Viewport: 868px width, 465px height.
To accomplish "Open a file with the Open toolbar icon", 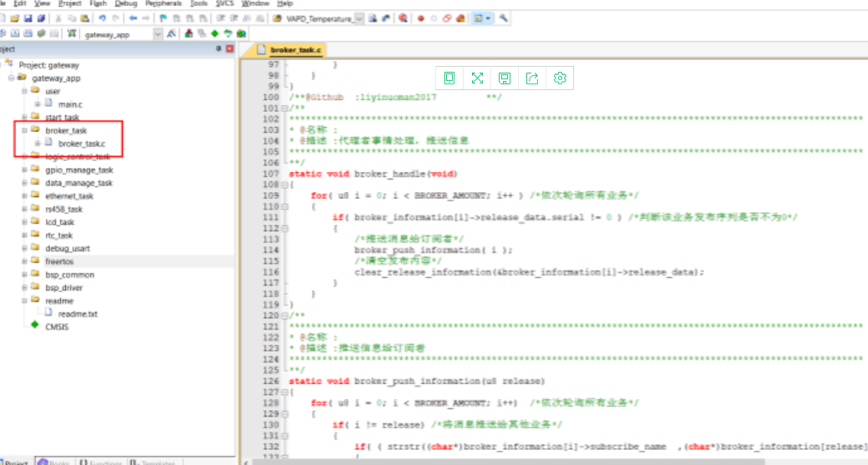I will point(15,18).
